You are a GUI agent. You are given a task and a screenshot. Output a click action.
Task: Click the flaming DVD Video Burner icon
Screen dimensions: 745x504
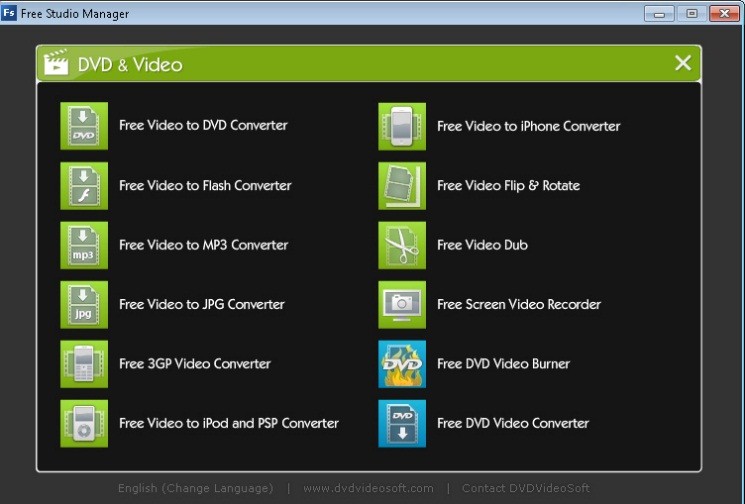click(402, 364)
